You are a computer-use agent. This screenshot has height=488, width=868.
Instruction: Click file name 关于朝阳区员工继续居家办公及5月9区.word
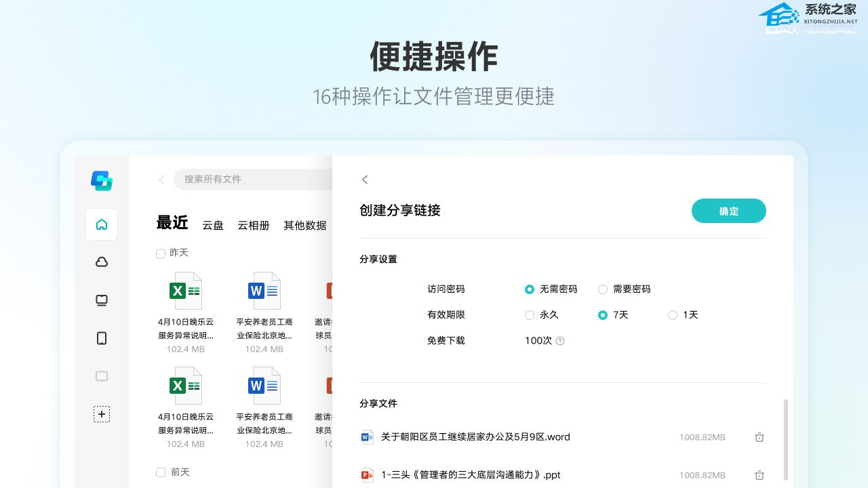(475, 437)
